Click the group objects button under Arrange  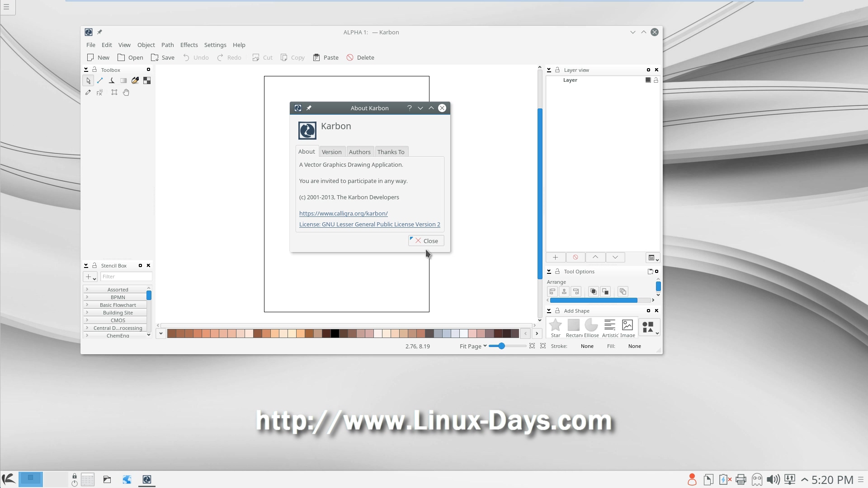623,291
